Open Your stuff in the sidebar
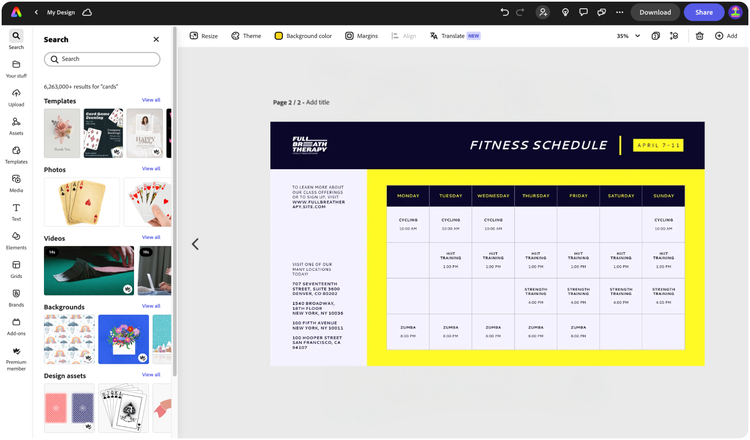The width and height of the screenshot is (750, 440). click(16, 69)
